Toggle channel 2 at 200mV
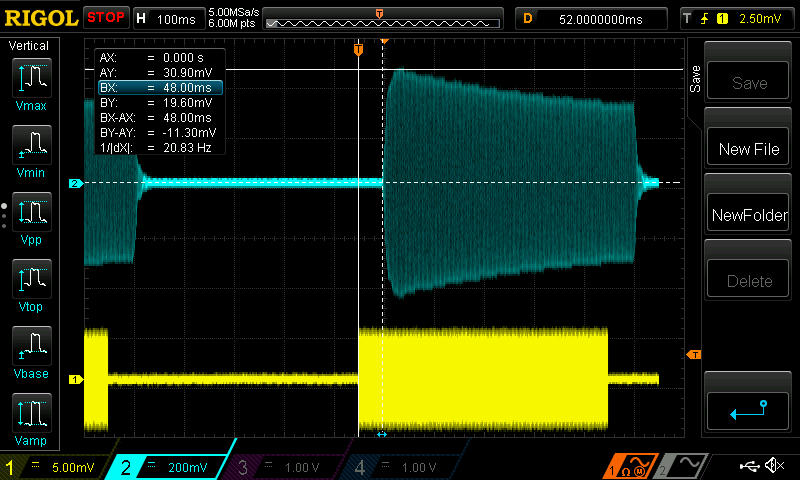 click(x=170, y=467)
